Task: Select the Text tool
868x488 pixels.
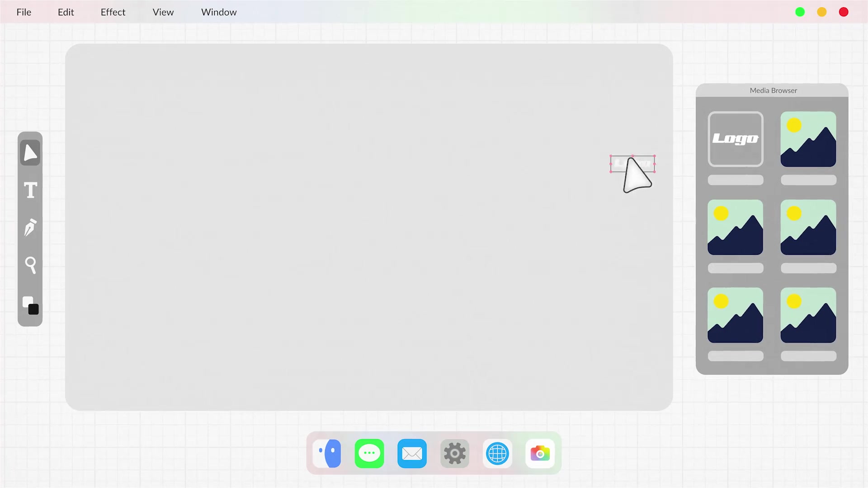Action: coord(30,191)
